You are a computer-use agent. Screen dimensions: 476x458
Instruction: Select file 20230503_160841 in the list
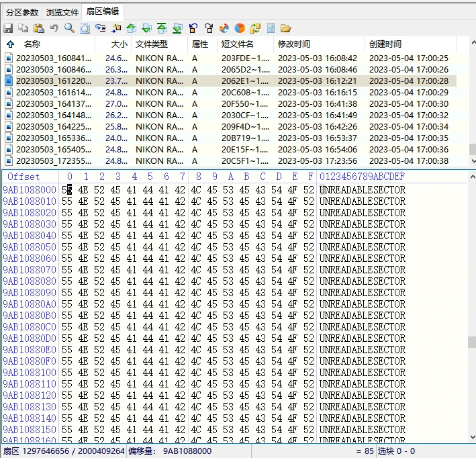click(x=54, y=58)
